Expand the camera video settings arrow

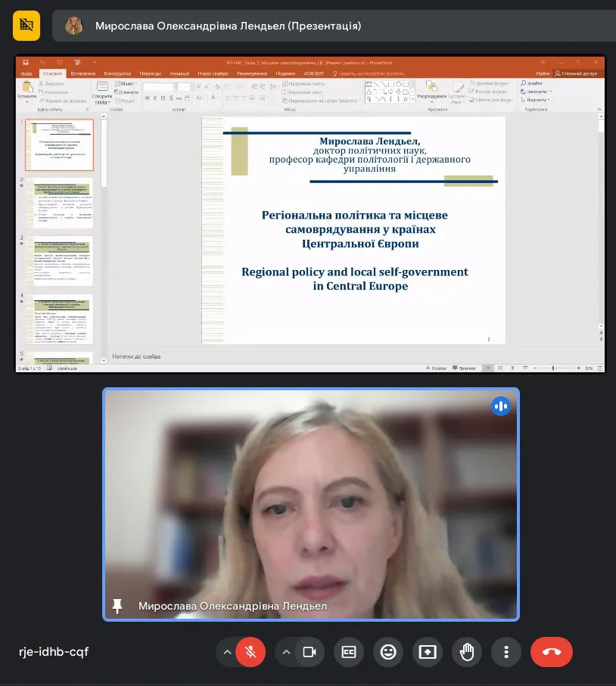click(x=286, y=652)
